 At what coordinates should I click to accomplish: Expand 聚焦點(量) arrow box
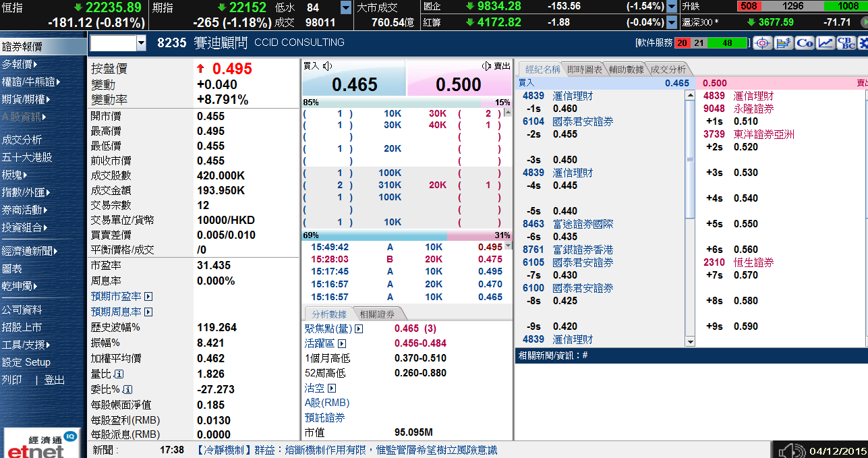359,328
